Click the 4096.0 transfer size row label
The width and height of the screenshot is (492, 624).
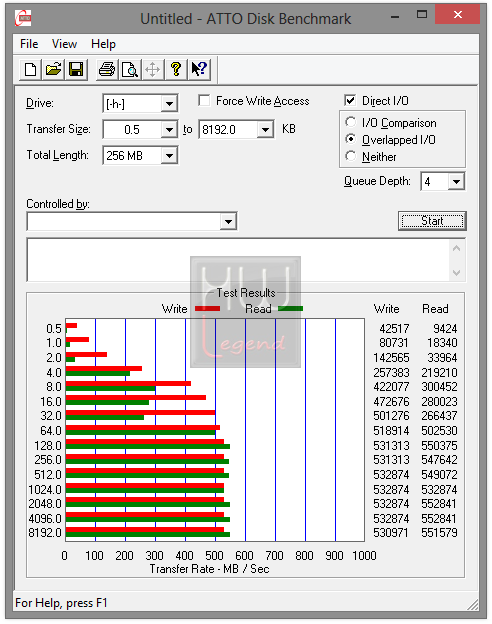click(45, 519)
